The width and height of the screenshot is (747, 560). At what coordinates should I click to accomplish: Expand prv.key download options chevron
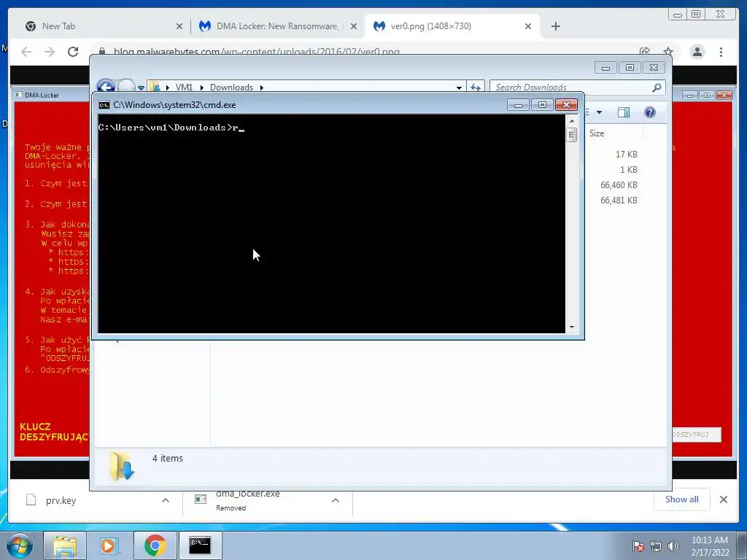click(166, 500)
